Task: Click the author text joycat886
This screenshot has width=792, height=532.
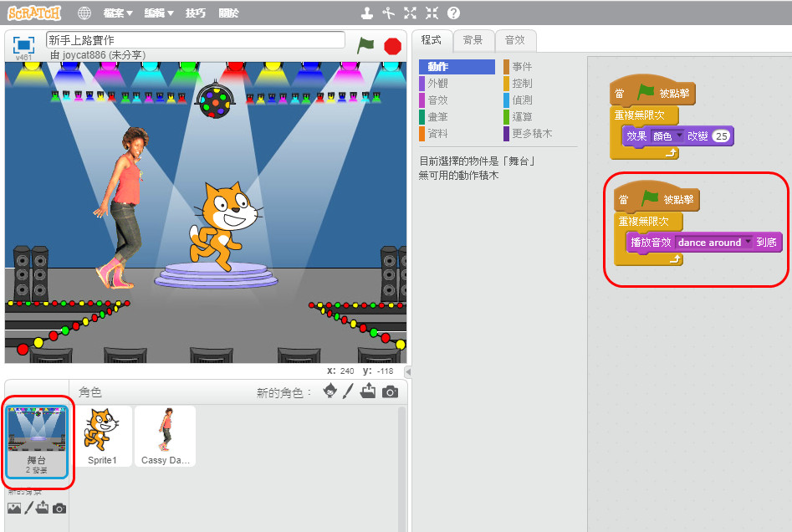Action: click(x=84, y=54)
